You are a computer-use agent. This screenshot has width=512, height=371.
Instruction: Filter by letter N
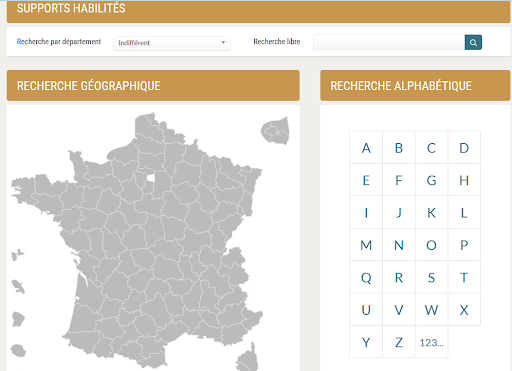click(399, 245)
